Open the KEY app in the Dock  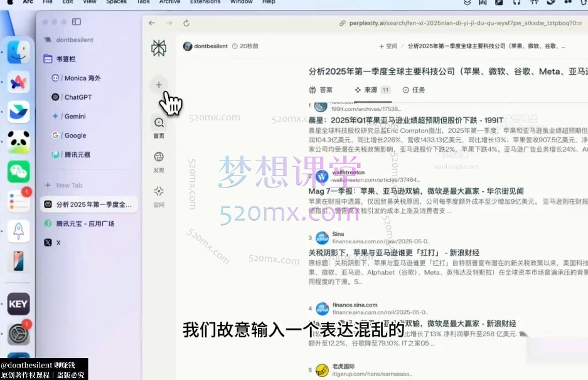[x=18, y=303]
